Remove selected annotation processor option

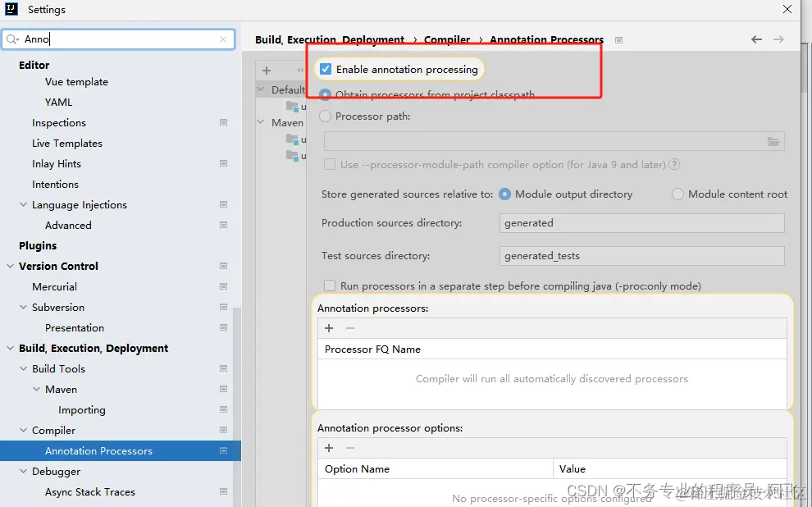coord(350,448)
